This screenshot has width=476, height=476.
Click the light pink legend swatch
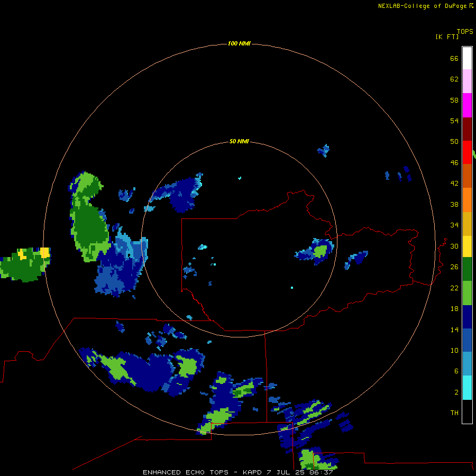pos(467,81)
